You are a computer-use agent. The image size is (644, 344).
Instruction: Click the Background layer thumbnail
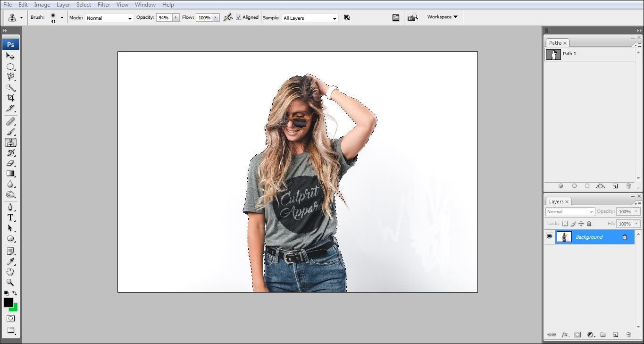click(x=564, y=237)
